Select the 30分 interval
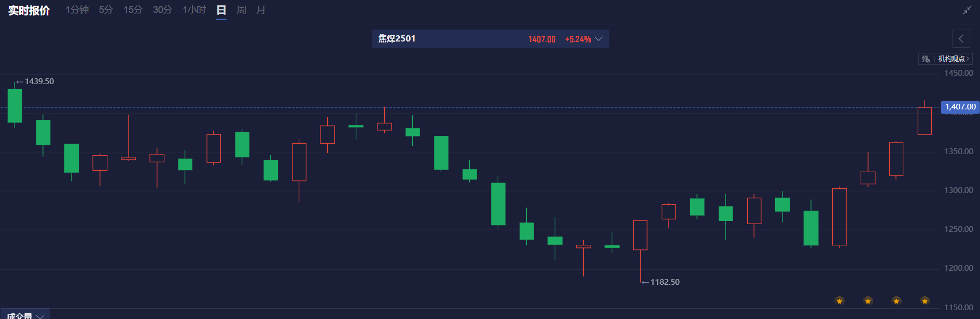Screen dimensions: 980x319 (x=162, y=10)
